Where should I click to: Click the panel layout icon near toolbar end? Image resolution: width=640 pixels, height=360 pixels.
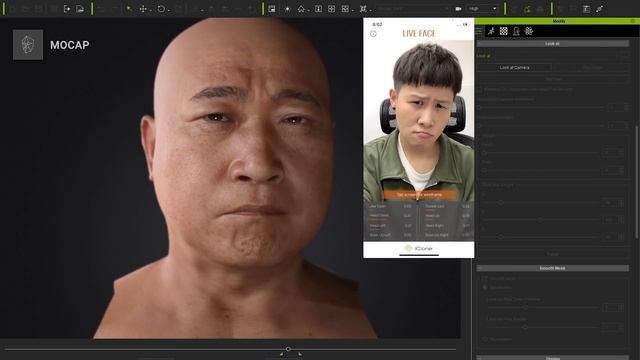[x=586, y=9]
